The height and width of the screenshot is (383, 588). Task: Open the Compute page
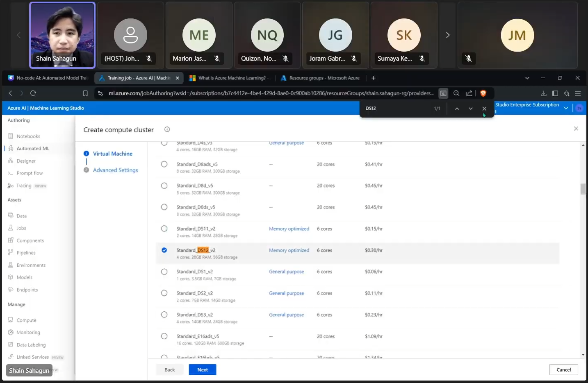pyautogui.click(x=26, y=320)
